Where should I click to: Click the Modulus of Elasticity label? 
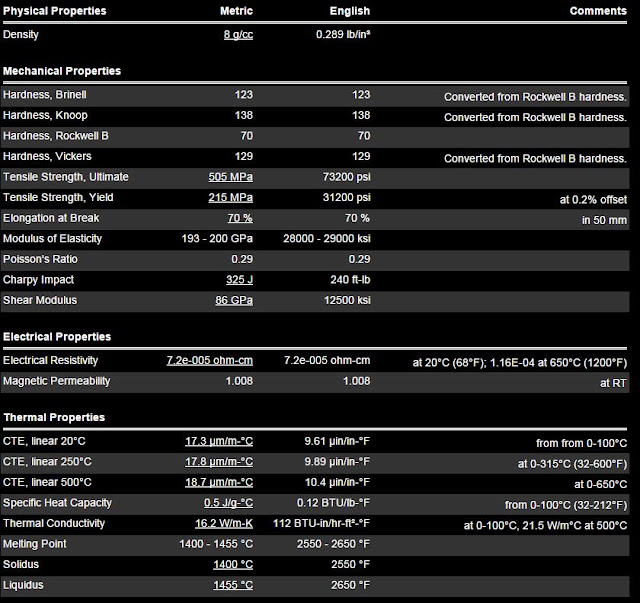coord(53,238)
